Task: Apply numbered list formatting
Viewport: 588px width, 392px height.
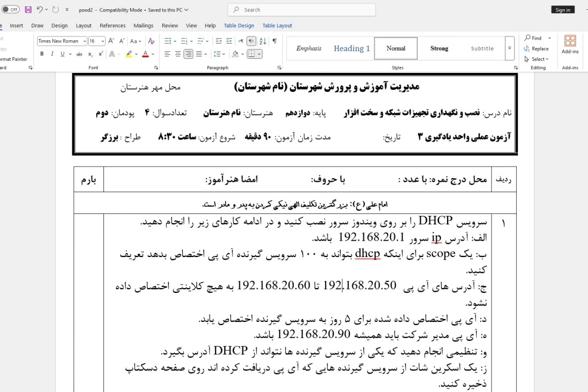Action: (x=184, y=41)
